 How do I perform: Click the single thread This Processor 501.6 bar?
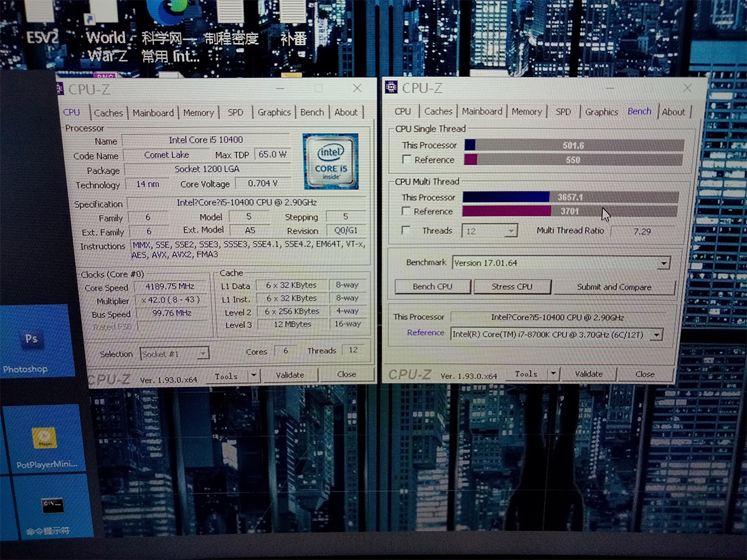click(573, 145)
